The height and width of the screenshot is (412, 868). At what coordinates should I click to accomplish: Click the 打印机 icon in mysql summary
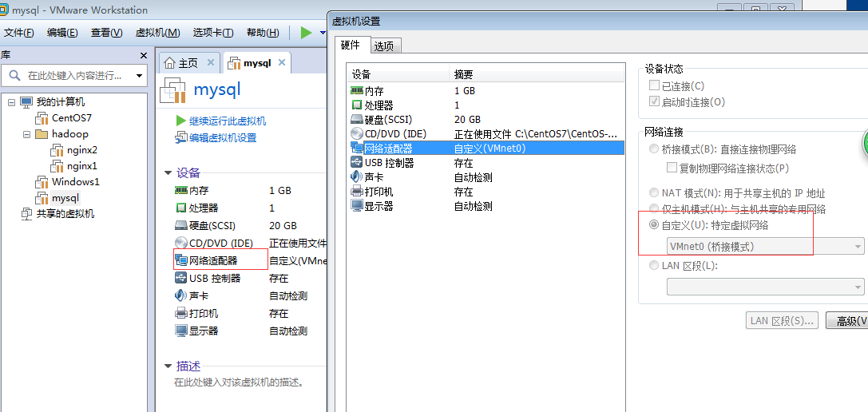click(x=181, y=314)
